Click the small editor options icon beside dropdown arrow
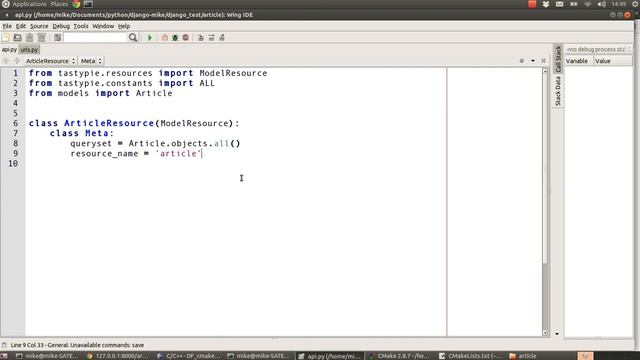 [x=522, y=61]
